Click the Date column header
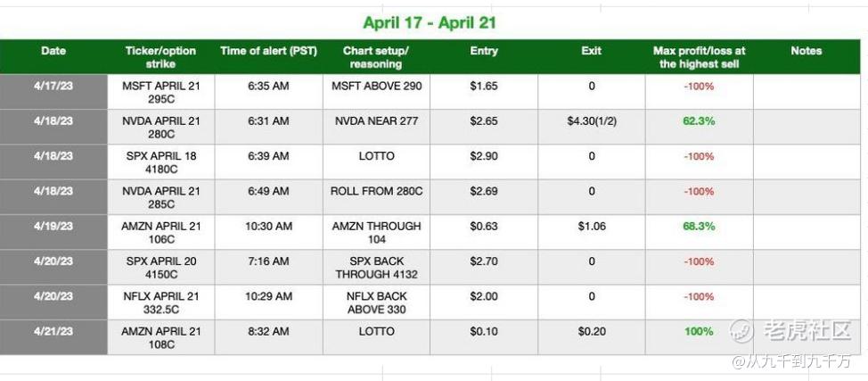 (x=53, y=52)
